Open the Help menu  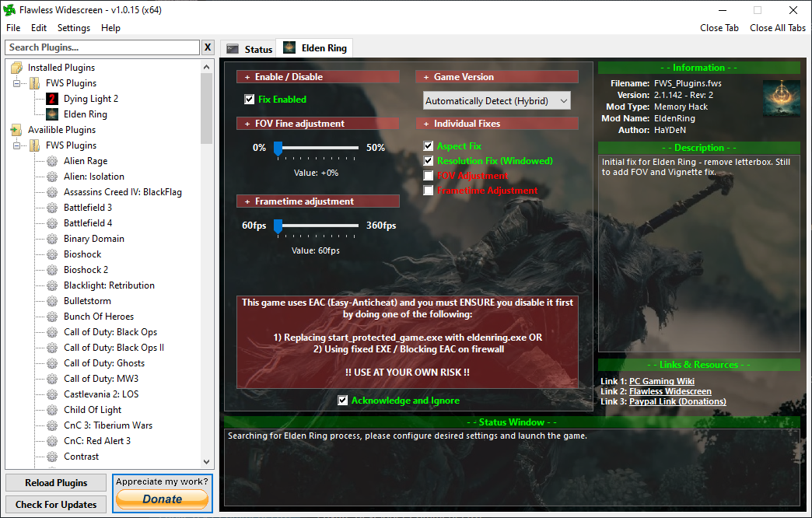(x=110, y=28)
